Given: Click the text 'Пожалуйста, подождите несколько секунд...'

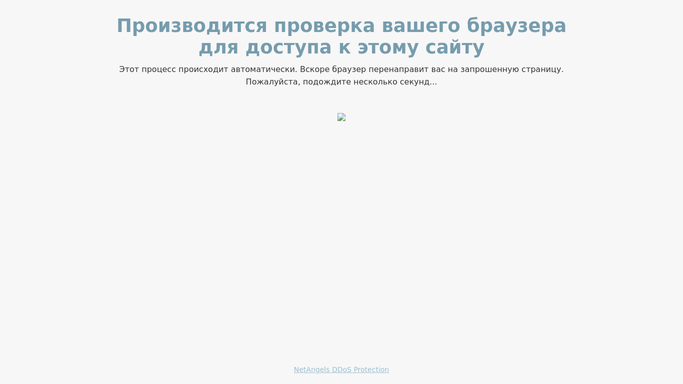Looking at the screenshot, I should coord(342,82).
